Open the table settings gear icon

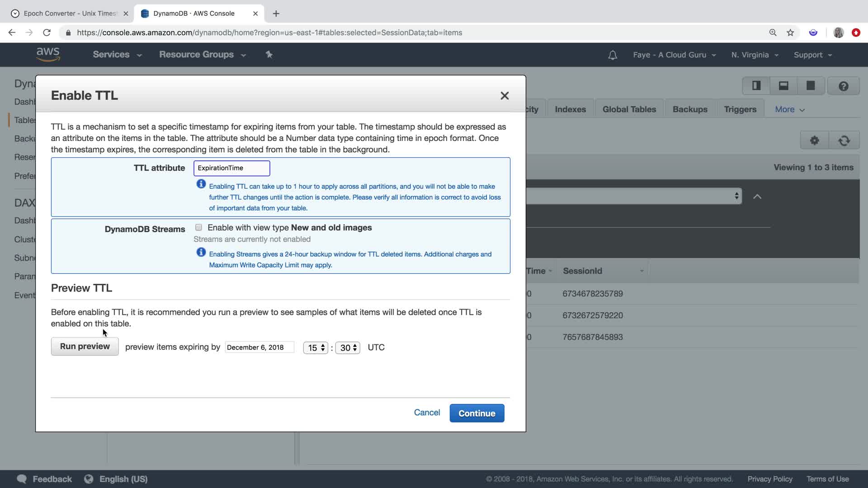pos(814,141)
